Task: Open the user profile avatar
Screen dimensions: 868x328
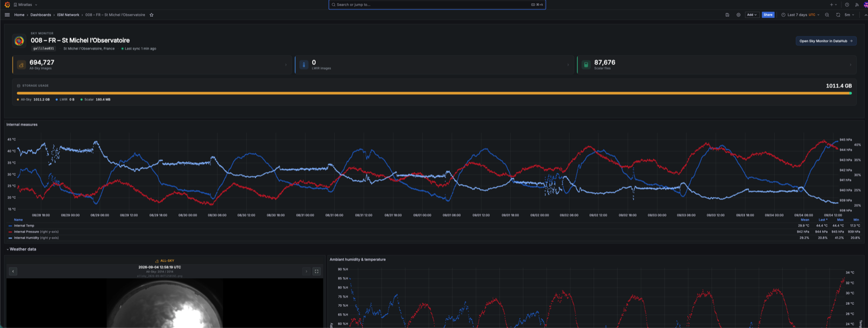Action: tap(866, 4)
